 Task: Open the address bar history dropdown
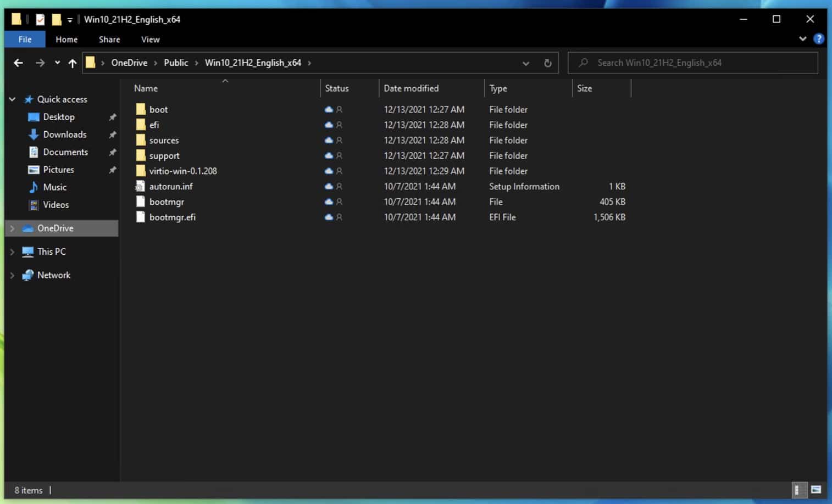point(526,63)
